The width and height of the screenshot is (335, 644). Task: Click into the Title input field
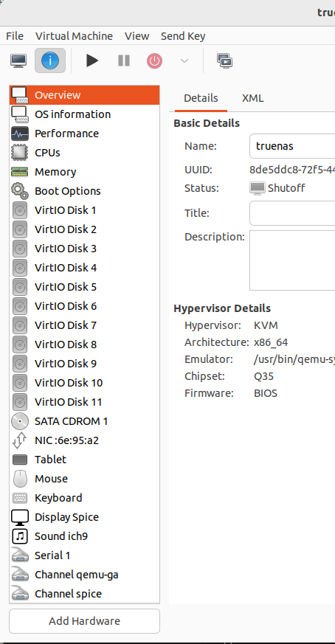(x=292, y=213)
